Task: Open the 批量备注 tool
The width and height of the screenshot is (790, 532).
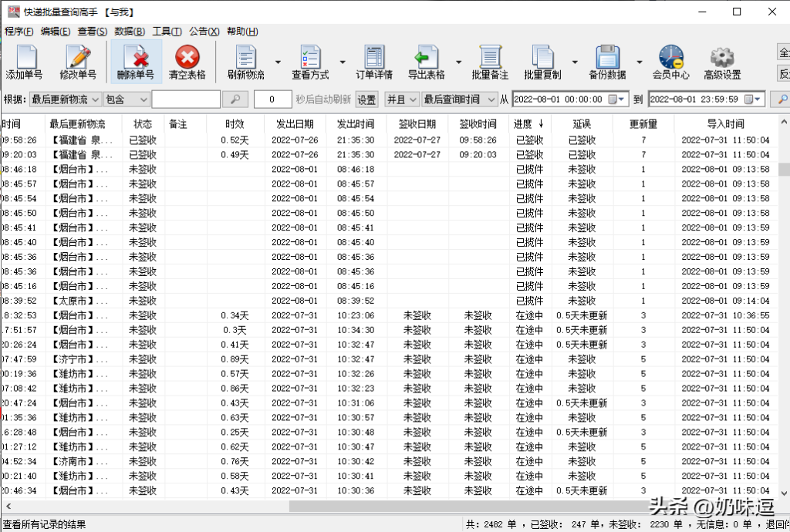Action: (x=490, y=62)
